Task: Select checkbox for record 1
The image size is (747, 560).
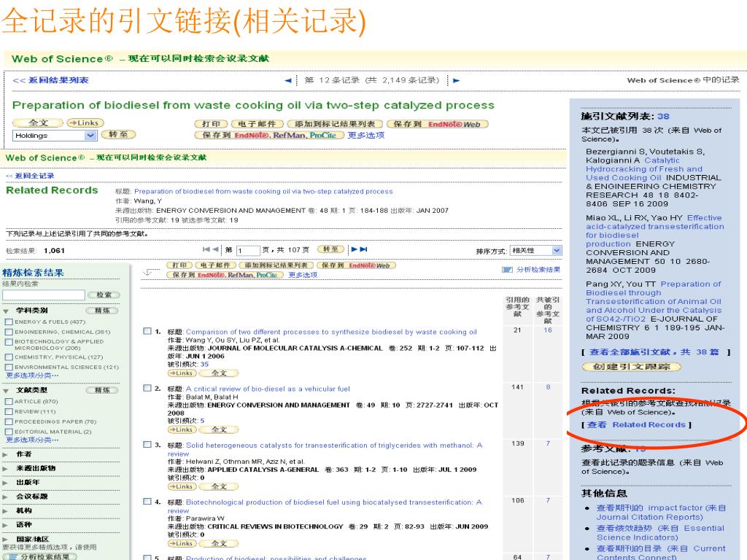Action: (x=147, y=331)
